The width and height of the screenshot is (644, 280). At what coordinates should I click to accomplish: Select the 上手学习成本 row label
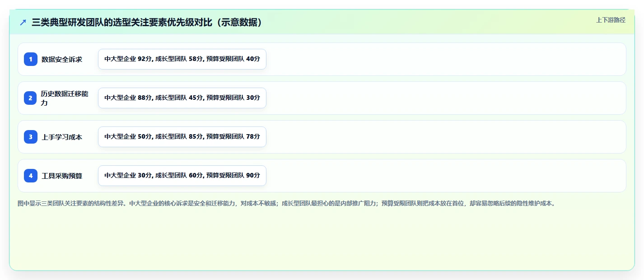point(62,137)
